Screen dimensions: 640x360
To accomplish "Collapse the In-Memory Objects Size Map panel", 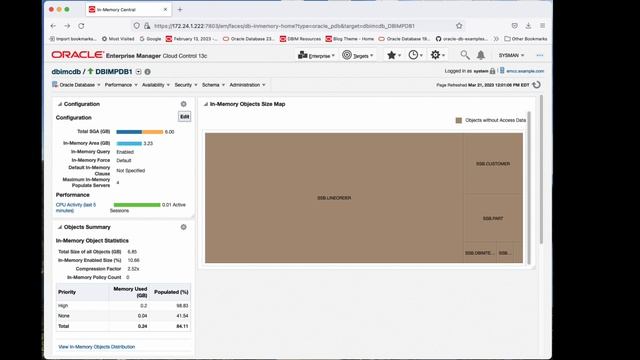I will pyautogui.click(x=206, y=104).
